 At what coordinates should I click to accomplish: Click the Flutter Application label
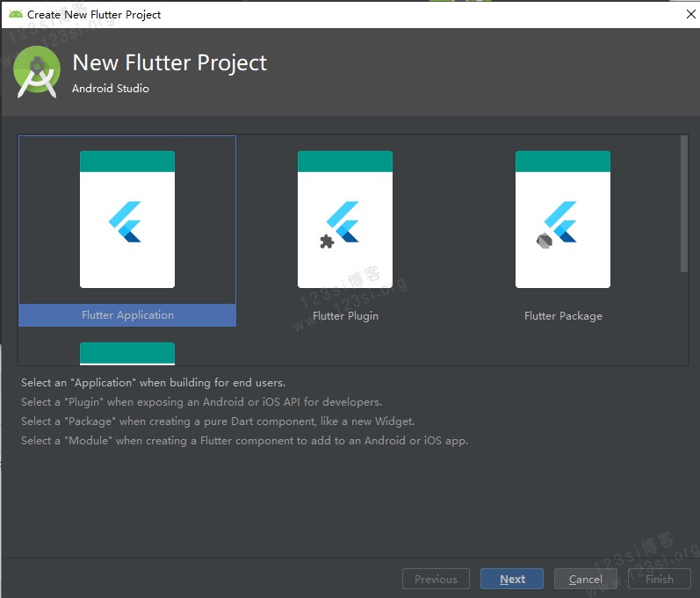127,315
